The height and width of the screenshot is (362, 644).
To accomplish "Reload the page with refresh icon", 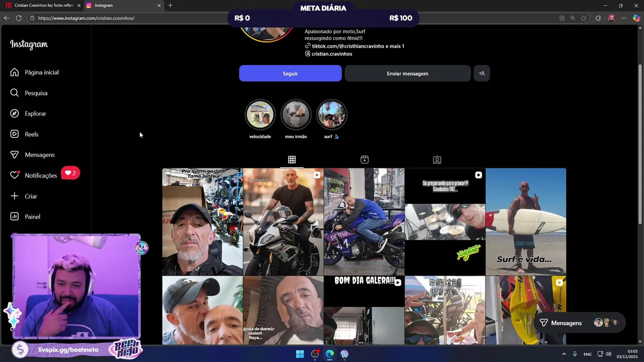I will click(19, 18).
